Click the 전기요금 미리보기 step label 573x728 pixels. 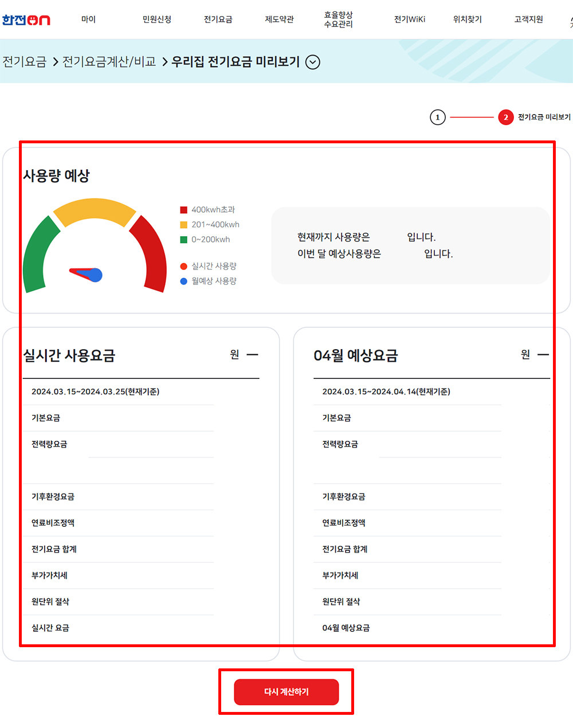tap(544, 118)
